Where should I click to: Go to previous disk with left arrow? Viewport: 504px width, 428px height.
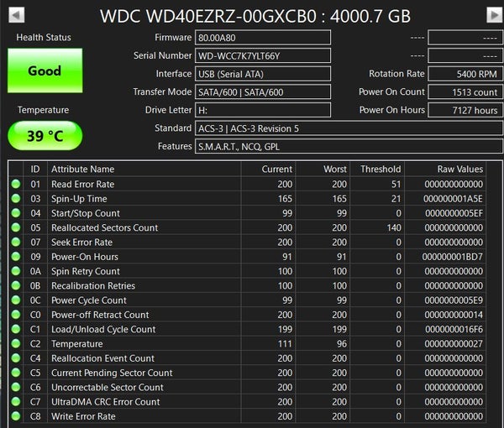pyautogui.click(x=17, y=15)
